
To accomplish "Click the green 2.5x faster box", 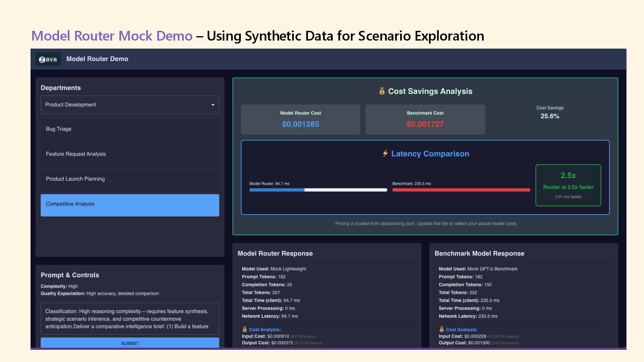I will pos(568,185).
